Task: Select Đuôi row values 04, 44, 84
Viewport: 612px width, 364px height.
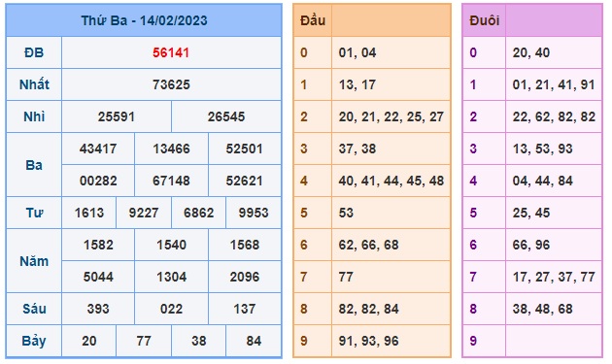Action: 542,181
